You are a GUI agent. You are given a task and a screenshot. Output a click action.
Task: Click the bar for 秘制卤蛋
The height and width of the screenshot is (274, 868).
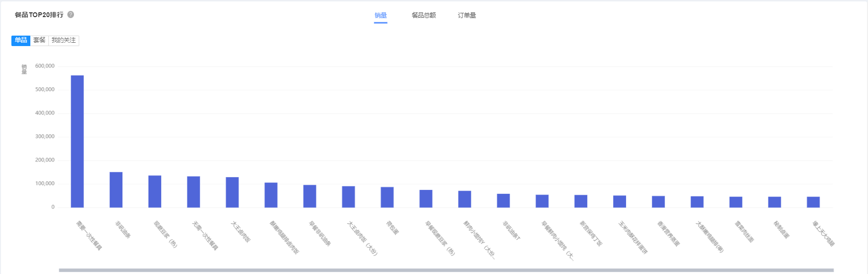click(x=775, y=202)
